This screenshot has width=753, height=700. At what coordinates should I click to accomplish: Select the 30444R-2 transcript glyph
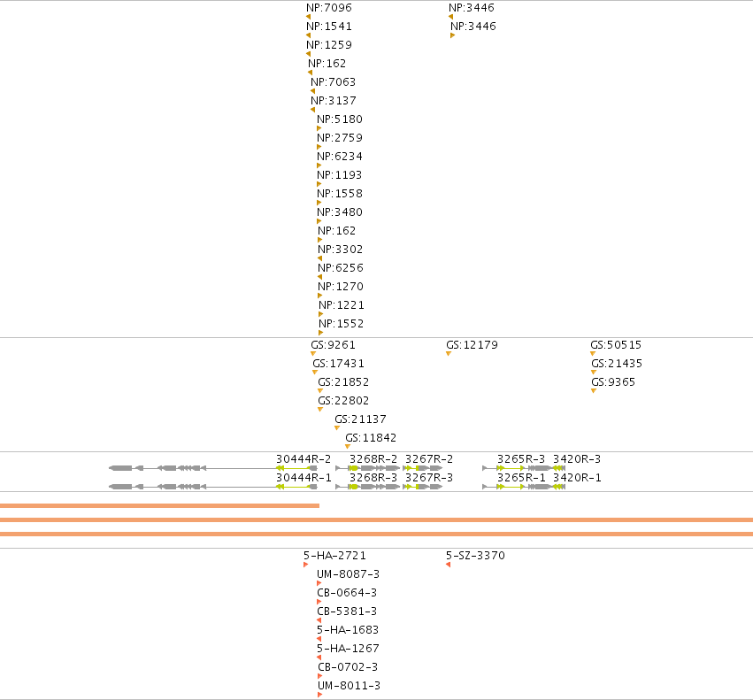(x=213, y=468)
